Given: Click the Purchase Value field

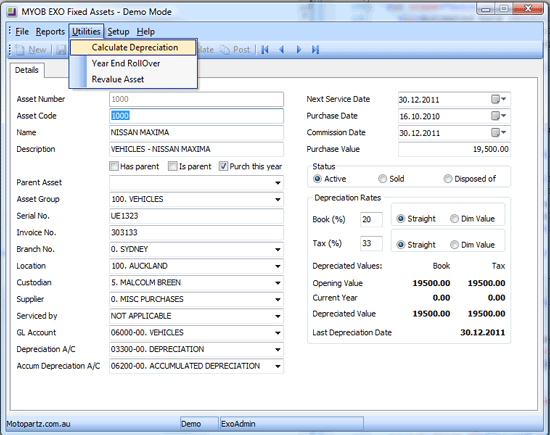Looking at the screenshot, I should [454, 149].
